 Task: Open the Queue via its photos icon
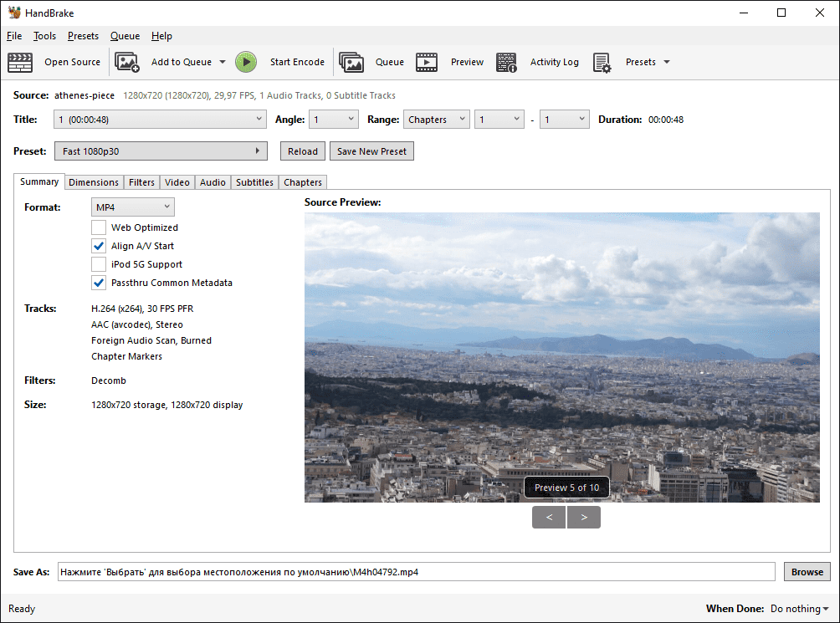click(351, 62)
